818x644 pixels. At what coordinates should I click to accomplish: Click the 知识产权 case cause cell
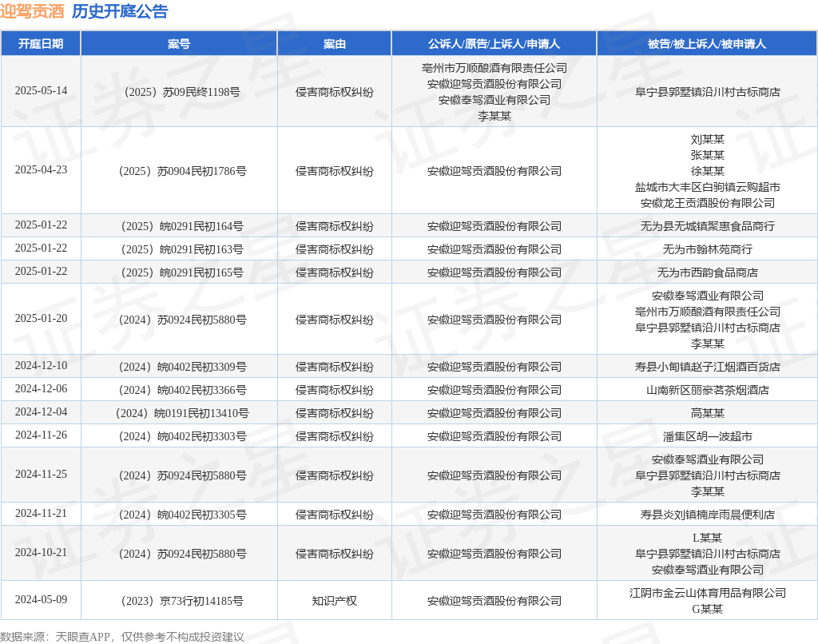coord(335,601)
